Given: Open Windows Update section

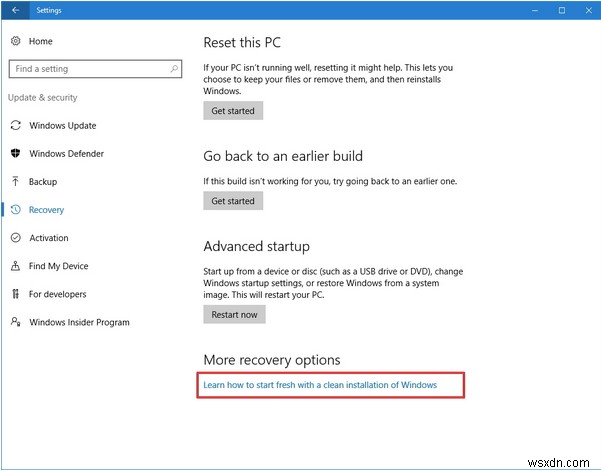Looking at the screenshot, I should (x=63, y=126).
